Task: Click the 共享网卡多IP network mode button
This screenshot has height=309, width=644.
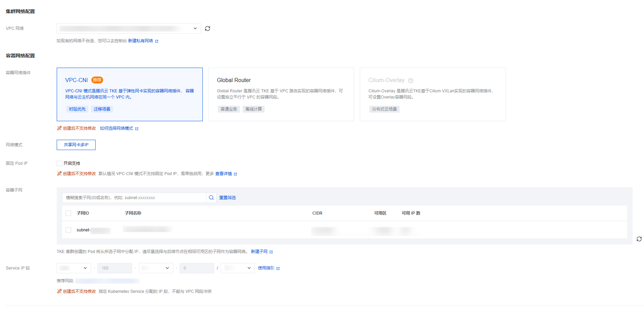Action: click(76, 145)
